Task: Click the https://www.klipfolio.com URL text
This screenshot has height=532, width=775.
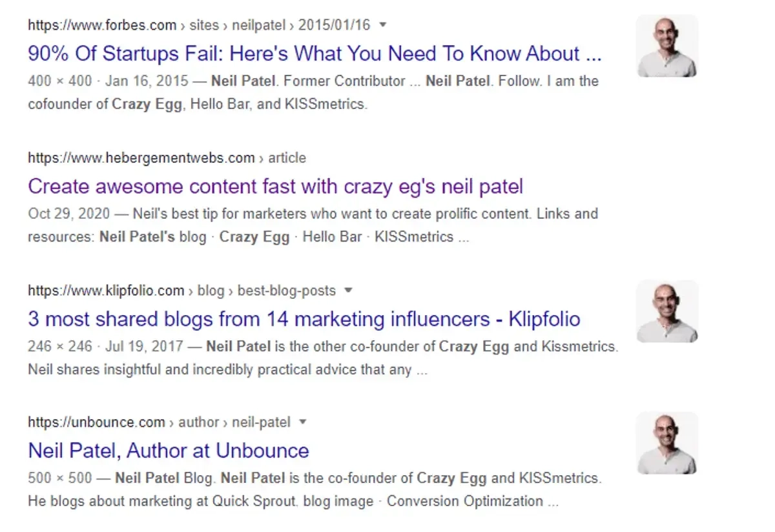Action: pos(106,291)
